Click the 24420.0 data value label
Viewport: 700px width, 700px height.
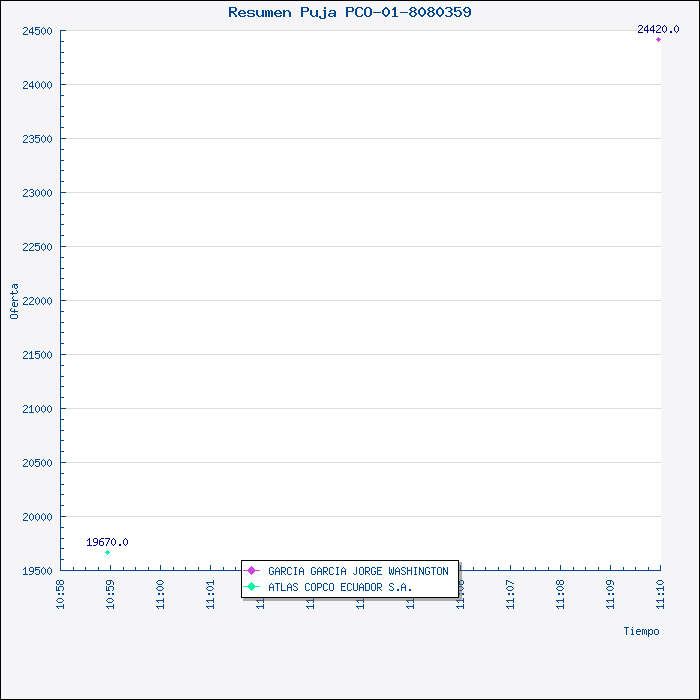pyautogui.click(x=658, y=30)
